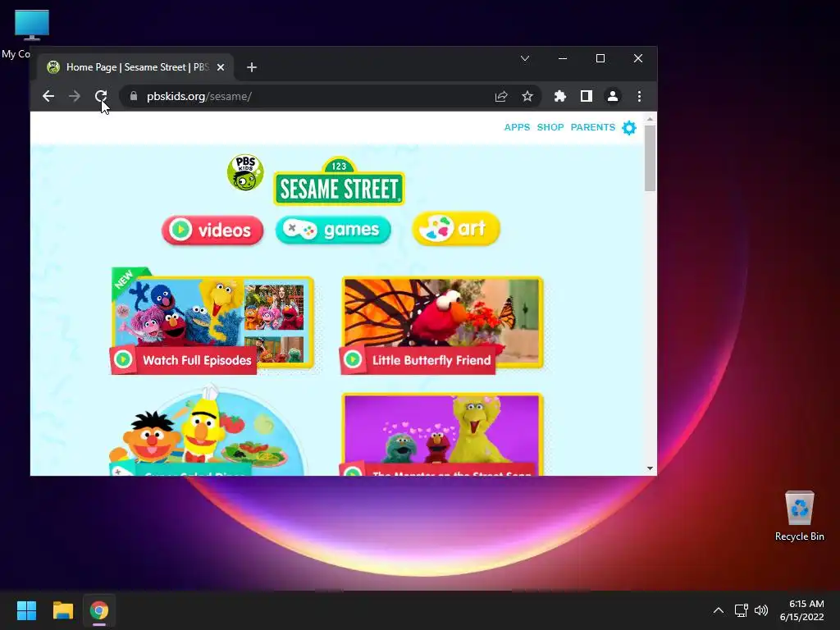Toggle the Chrome side panel
This screenshot has height=630, width=840.
587,97
